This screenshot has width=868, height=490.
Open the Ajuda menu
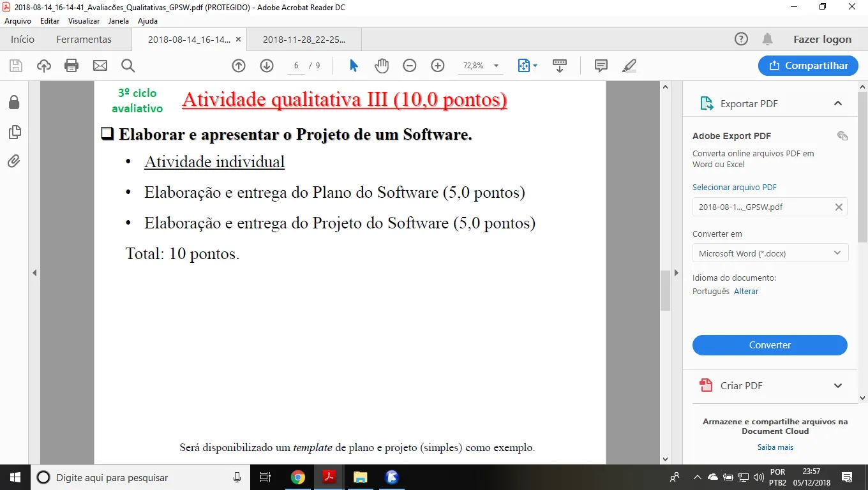click(x=148, y=21)
